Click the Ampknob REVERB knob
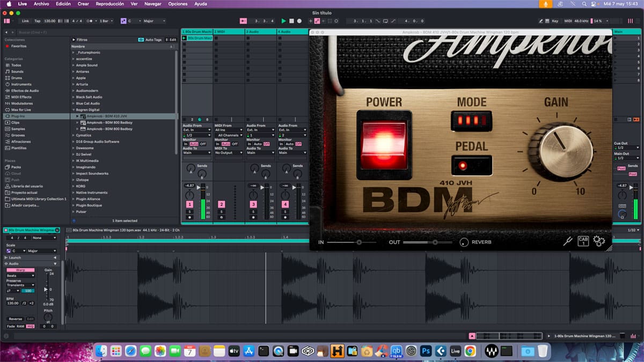This screenshot has width=644, height=362. click(x=464, y=242)
